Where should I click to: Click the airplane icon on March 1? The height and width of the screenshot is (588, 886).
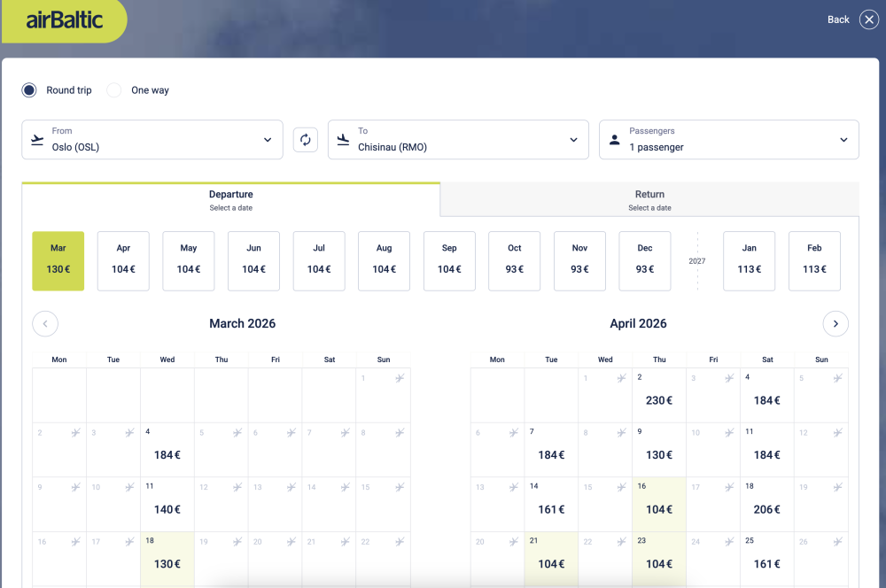[399, 377]
